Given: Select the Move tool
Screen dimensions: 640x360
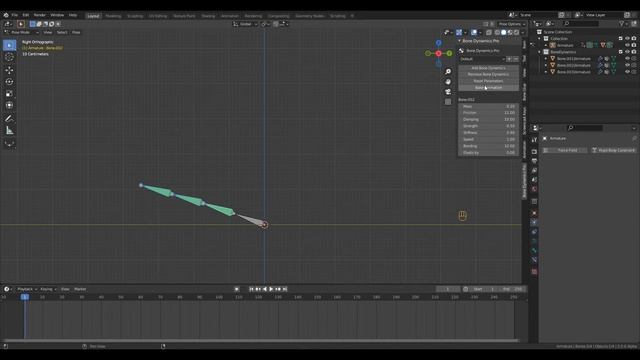Looking at the screenshot, I should [x=9, y=70].
